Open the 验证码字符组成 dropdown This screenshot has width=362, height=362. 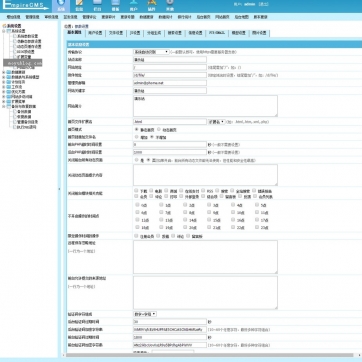(x=145, y=314)
